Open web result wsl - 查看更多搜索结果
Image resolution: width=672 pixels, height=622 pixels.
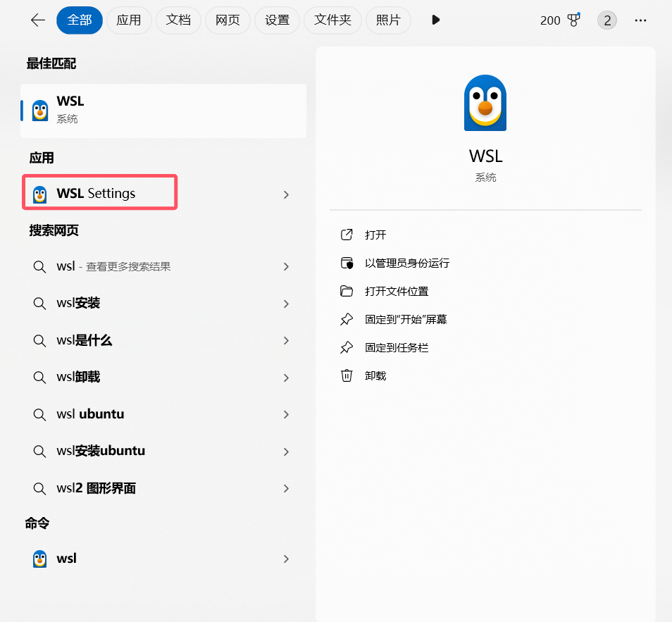[163, 267]
